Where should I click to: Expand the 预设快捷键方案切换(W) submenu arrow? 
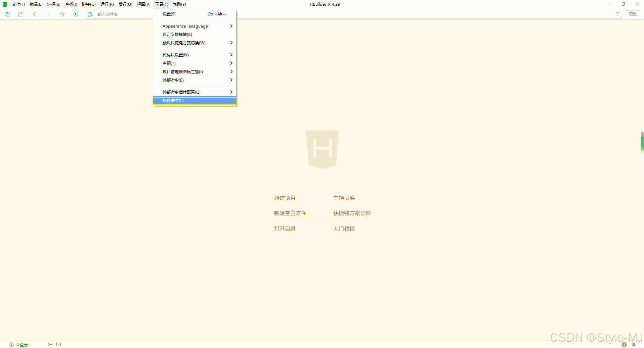231,43
